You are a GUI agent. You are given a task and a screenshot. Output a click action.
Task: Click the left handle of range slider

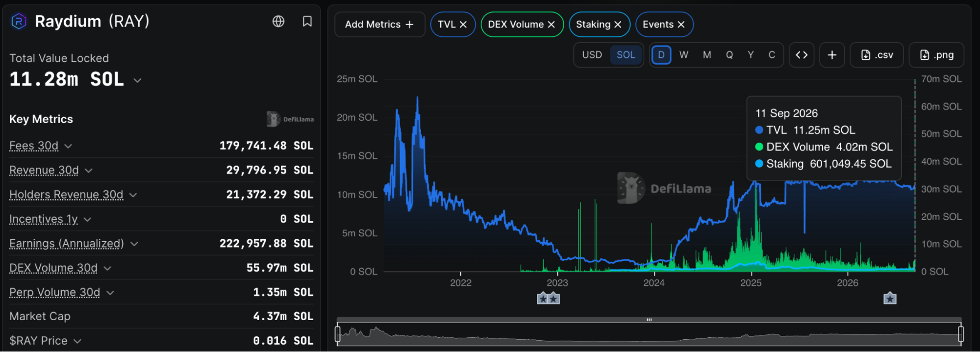click(x=338, y=334)
